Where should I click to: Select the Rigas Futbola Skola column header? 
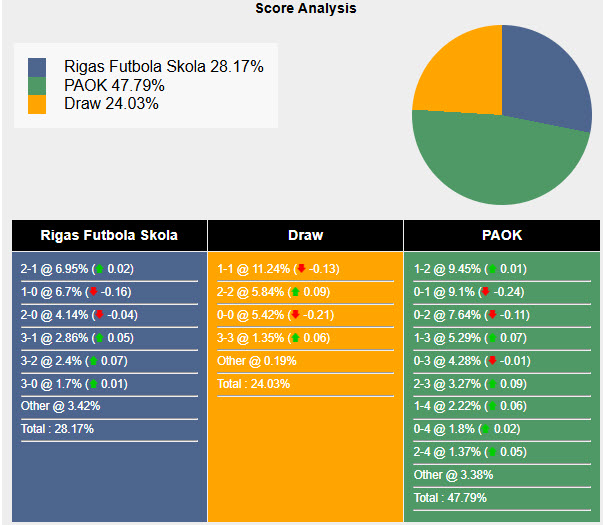[x=110, y=235]
